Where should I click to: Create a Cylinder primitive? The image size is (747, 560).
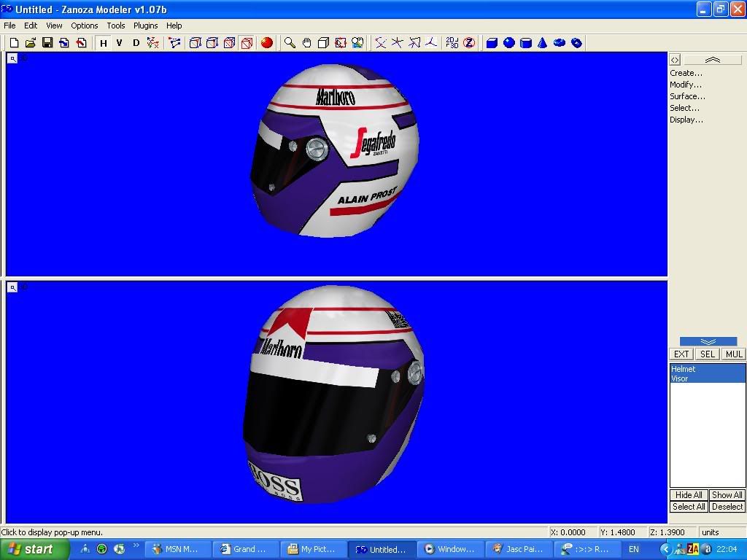[x=527, y=43]
